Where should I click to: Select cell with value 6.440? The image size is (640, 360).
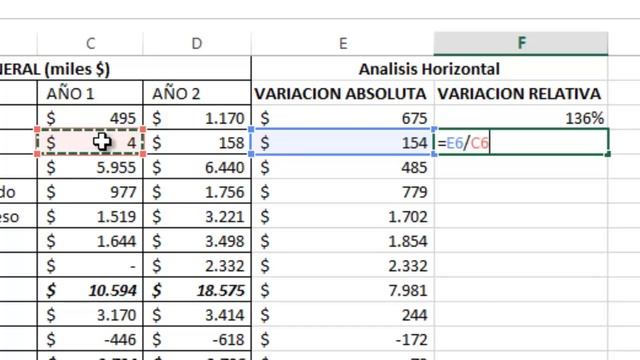[197, 167]
